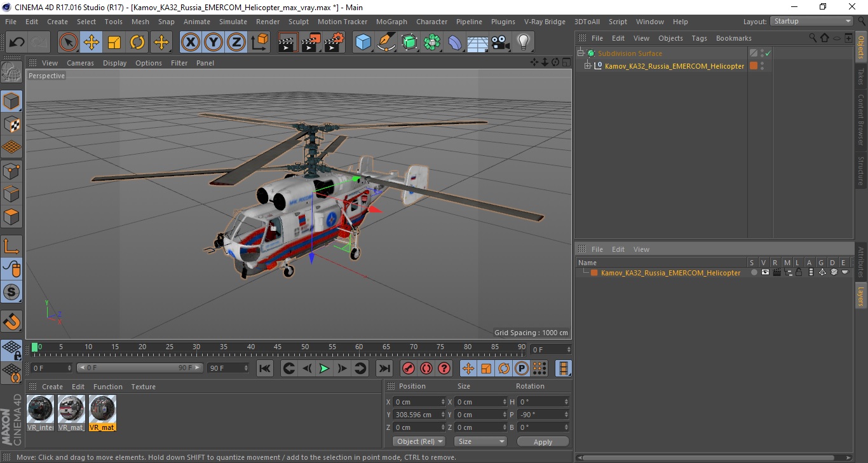
Task: Add a Cube primitive object
Action: coord(363,43)
